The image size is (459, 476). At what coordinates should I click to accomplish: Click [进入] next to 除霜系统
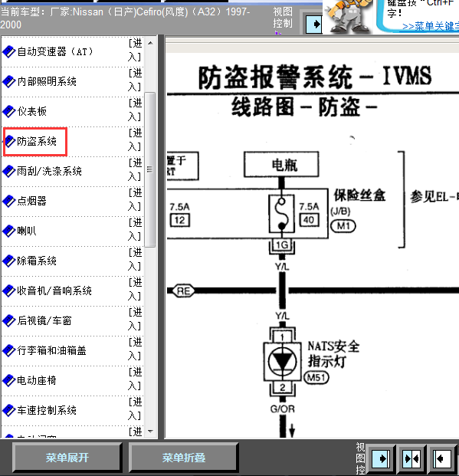(135, 260)
